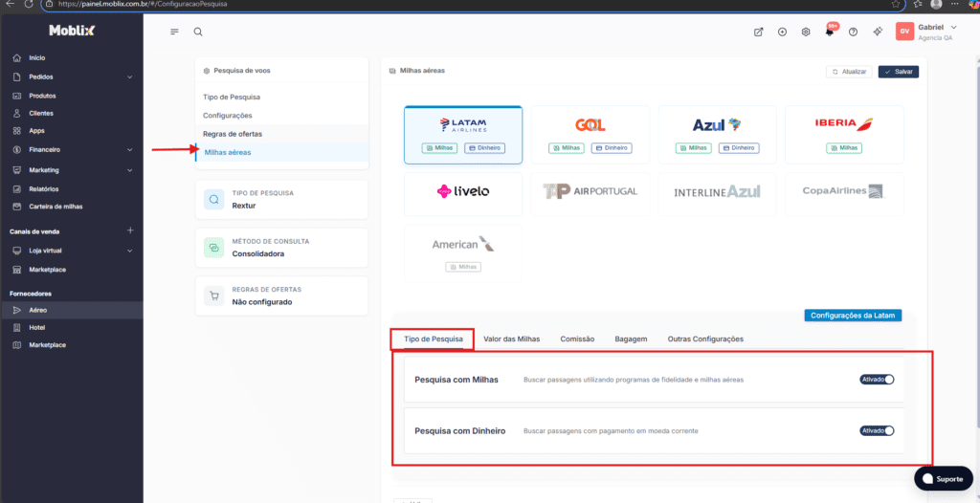Click the Tipo de Pesquisa card icon
Screen dimensions: 980x503
point(213,199)
